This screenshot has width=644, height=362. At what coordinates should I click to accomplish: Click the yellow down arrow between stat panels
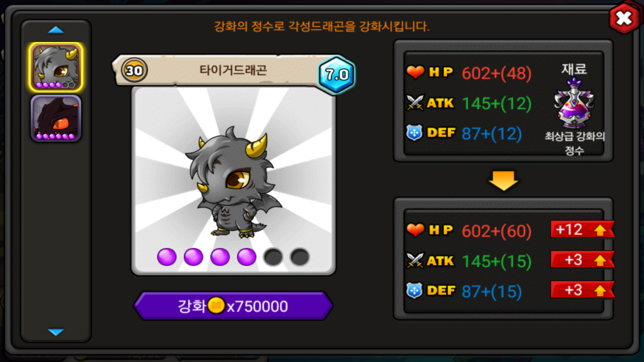pos(503,180)
